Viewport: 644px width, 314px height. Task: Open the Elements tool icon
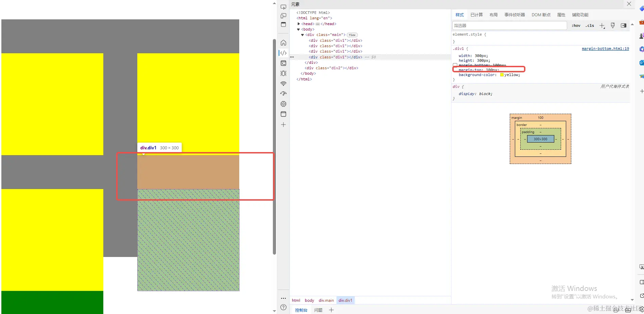(x=283, y=53)
